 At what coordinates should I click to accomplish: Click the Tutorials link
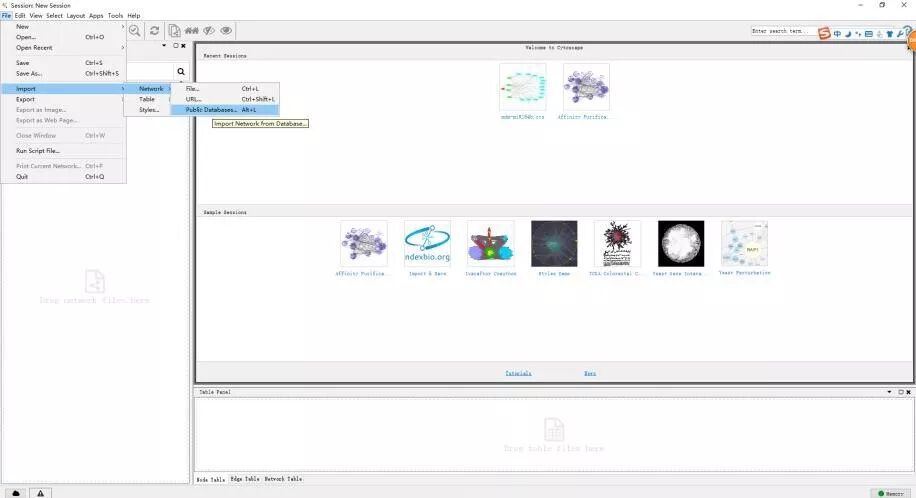(x=518, y=373)
